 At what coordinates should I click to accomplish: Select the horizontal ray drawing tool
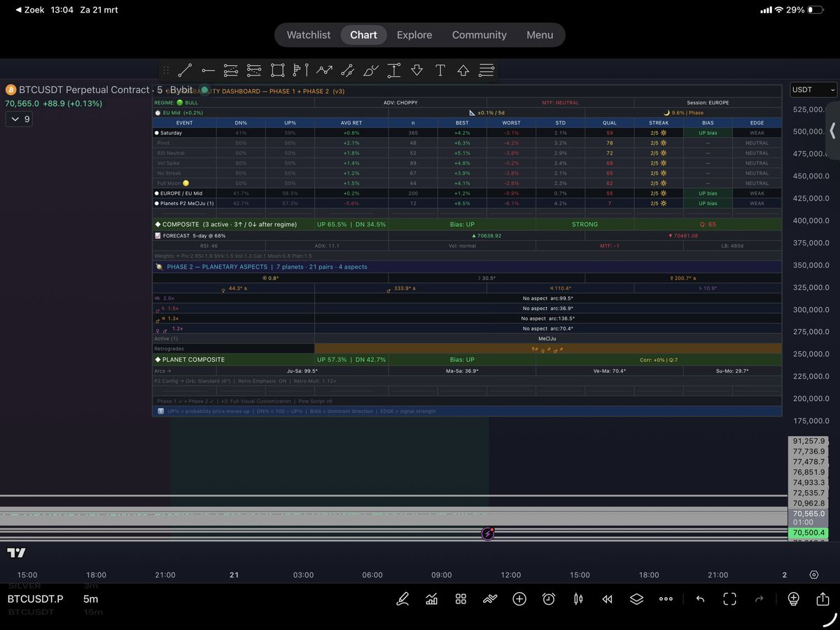[208, 70]
